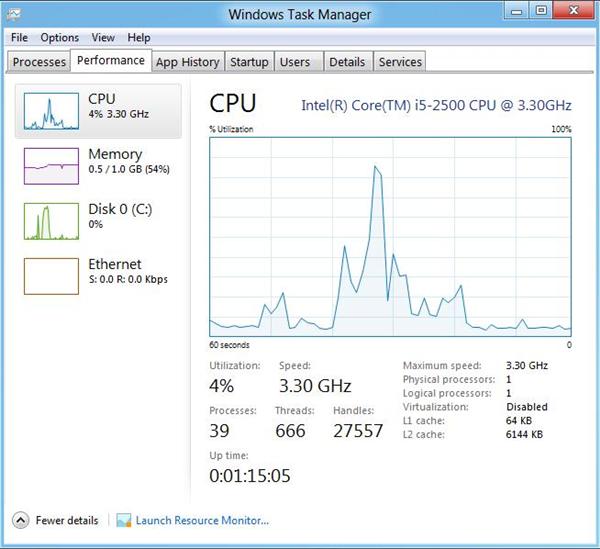Click Fewer details button label
Viewport: 600px width, 549px height.
67,520
